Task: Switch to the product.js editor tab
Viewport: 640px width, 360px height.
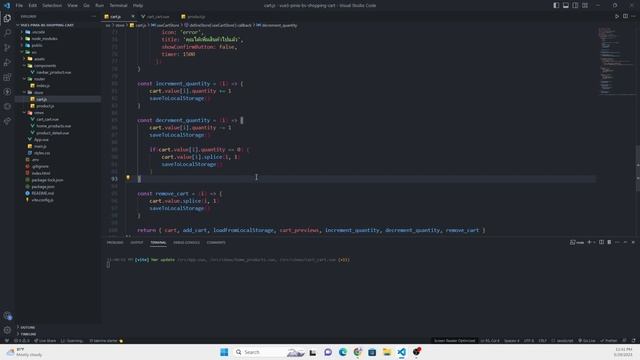Action: (x=196, y=16)
